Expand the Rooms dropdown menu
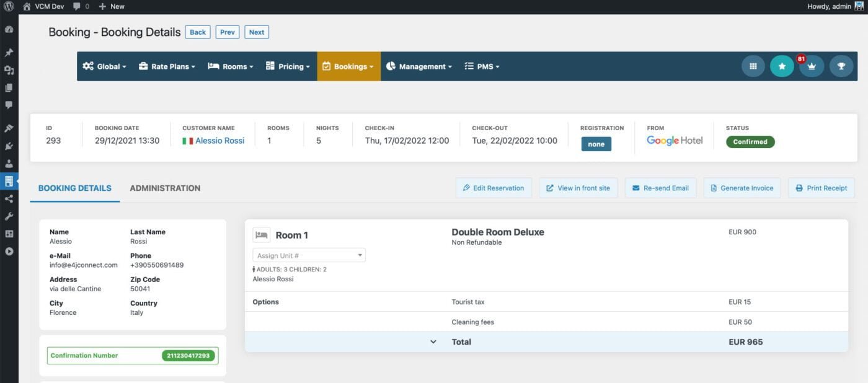Viewport: 868px width, 383px height. (x=231, y=66)
